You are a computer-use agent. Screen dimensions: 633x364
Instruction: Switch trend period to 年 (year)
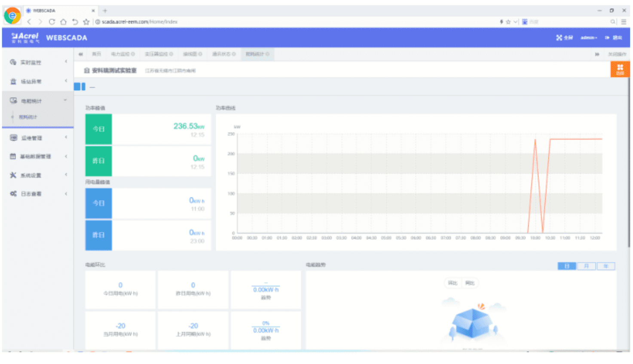[605, 266]
